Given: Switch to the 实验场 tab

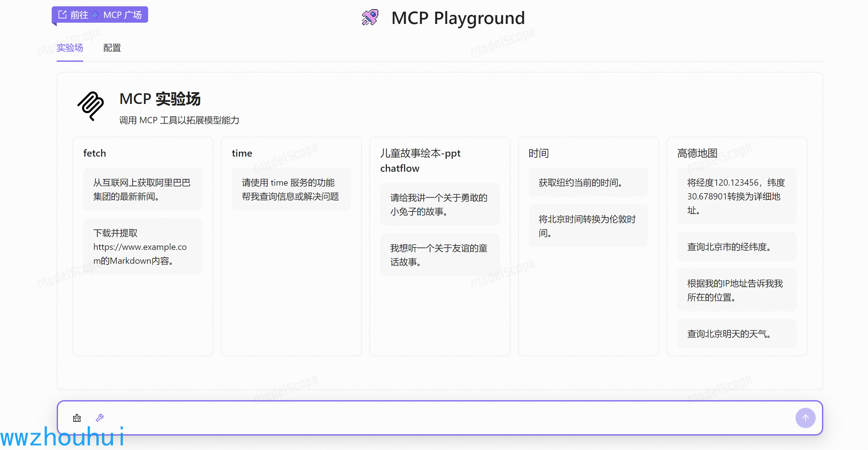Looking at the screenshot, I should (70, 48).
